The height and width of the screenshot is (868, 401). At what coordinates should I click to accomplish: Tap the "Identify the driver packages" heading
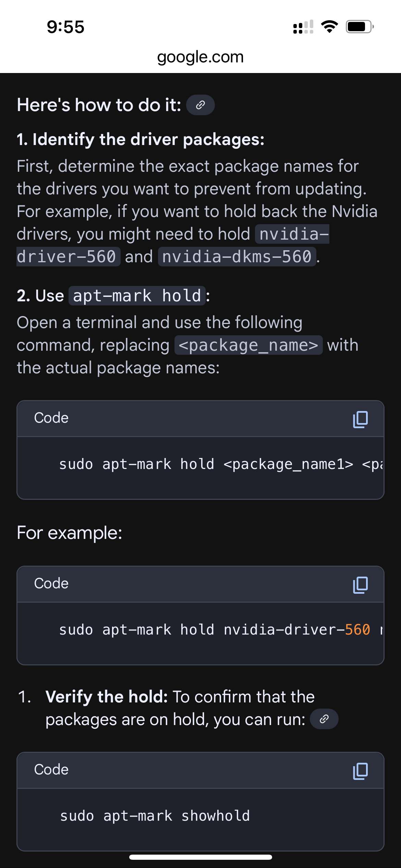pos(141,140)
